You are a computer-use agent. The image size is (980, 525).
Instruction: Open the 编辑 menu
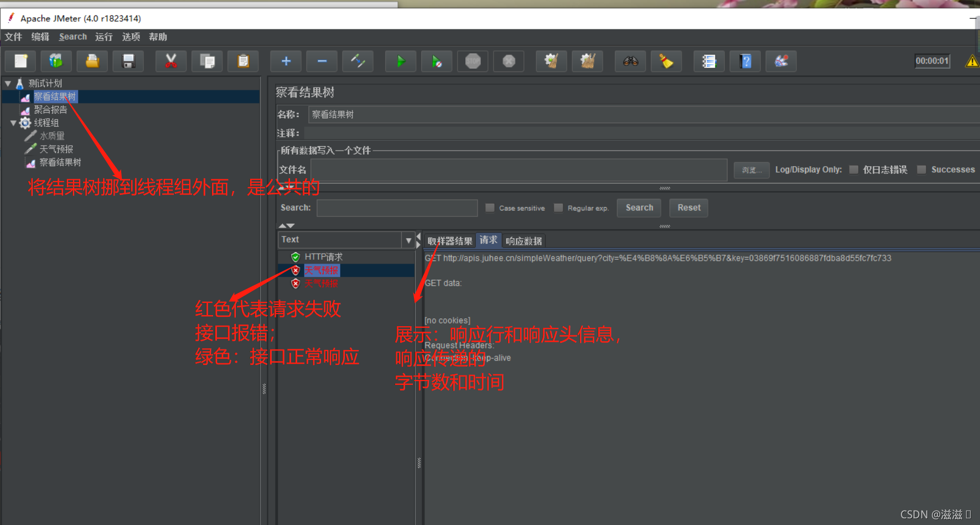pyautogui.click(x=40, y=37)
